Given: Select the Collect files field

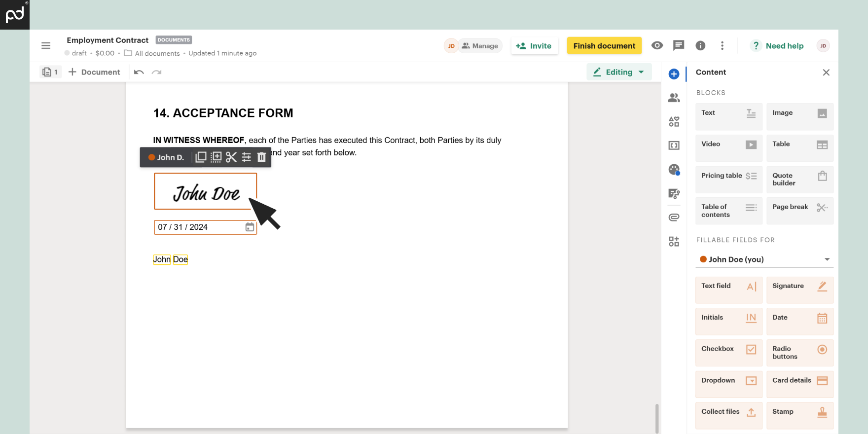Looking at the screenshot, I should tap(729, 416).
